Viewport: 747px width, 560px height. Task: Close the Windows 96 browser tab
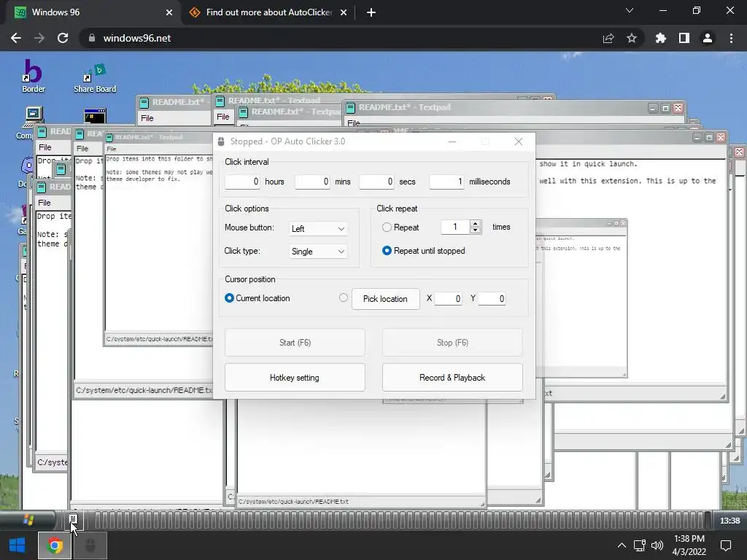169,12
